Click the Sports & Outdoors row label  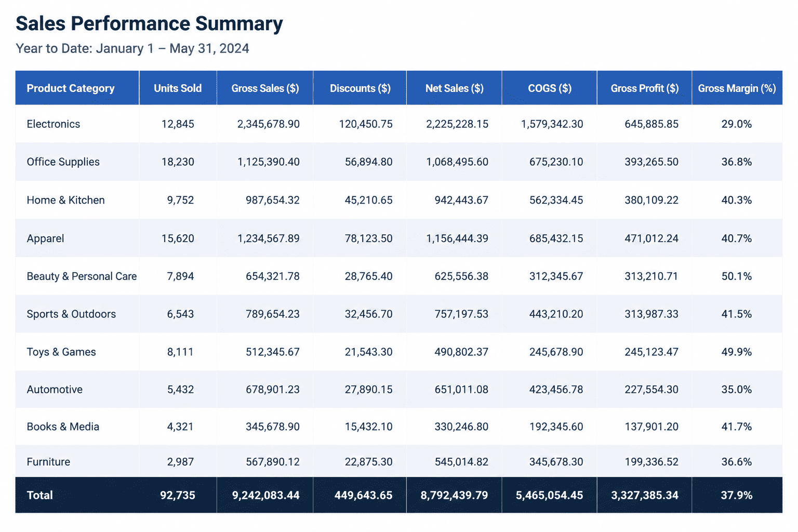(71, 314)
